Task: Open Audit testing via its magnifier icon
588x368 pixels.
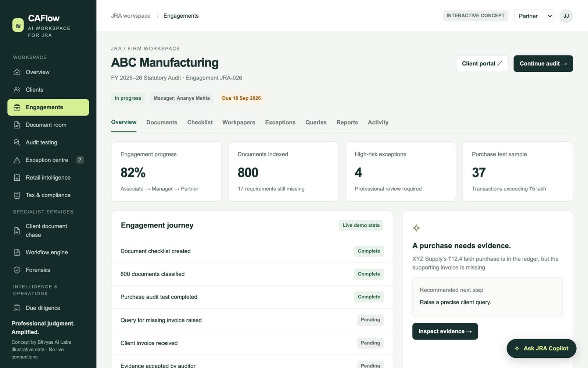Action: pos(17,142)
